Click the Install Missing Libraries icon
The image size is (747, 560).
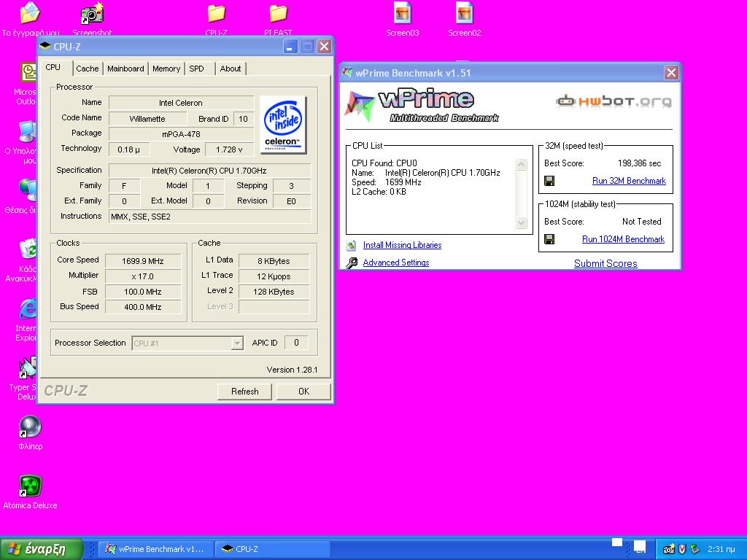click(x=352, y=245)
